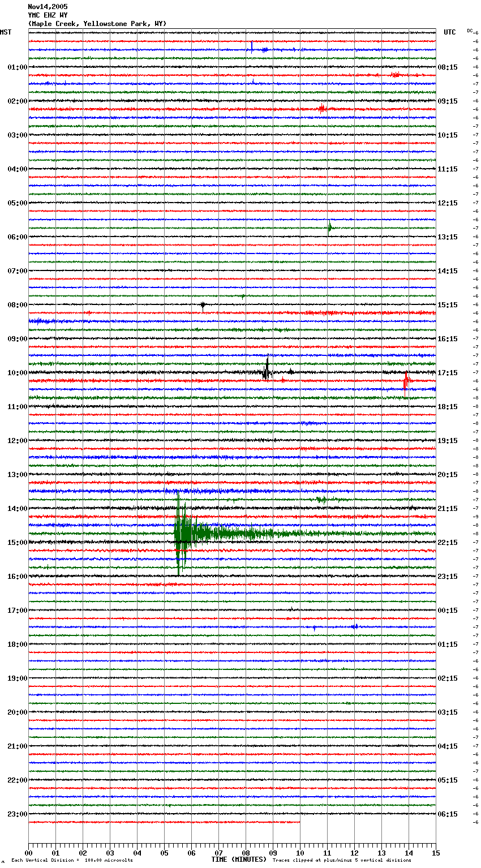This screenshot has width=481, height=868.
Task: Click the UTC time zone header
Action: coord(450,32)
